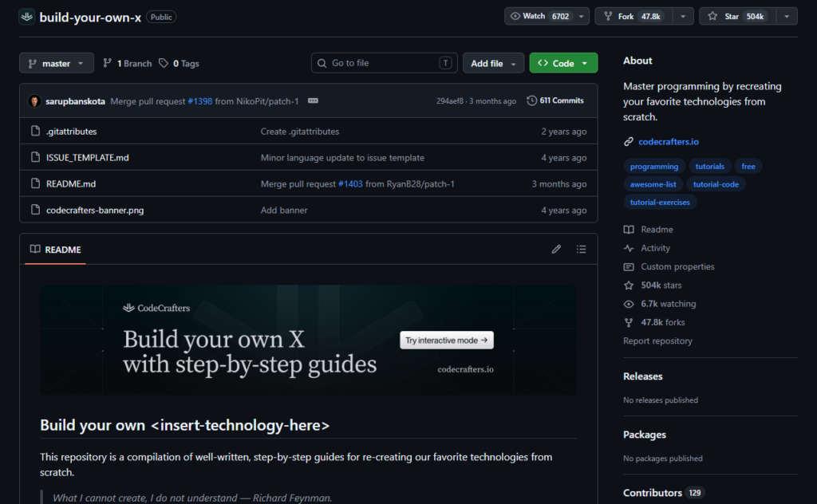This screenshot has width=817, height=504.
Task: Open pull request #1398 link
Action: pyautogui.click(x=199, y=101)
